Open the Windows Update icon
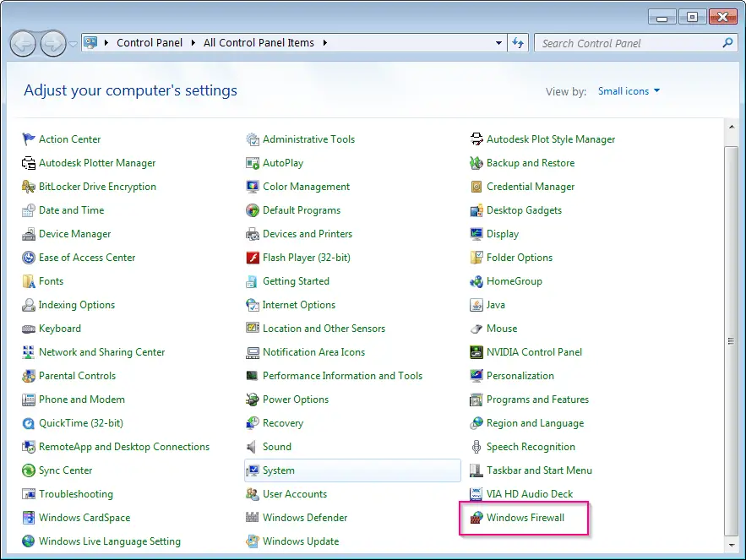This screenshot has width=746, height=560. pos(252,541)
